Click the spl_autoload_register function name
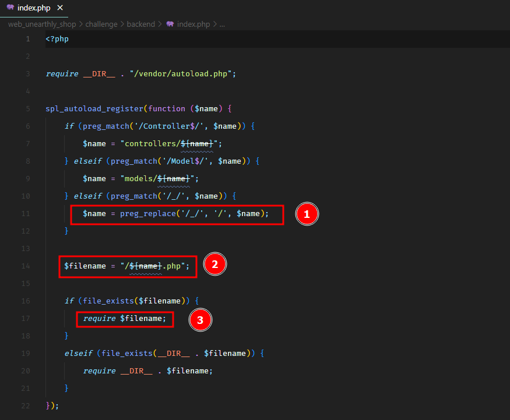510x420 pixels. coord(96,109)
